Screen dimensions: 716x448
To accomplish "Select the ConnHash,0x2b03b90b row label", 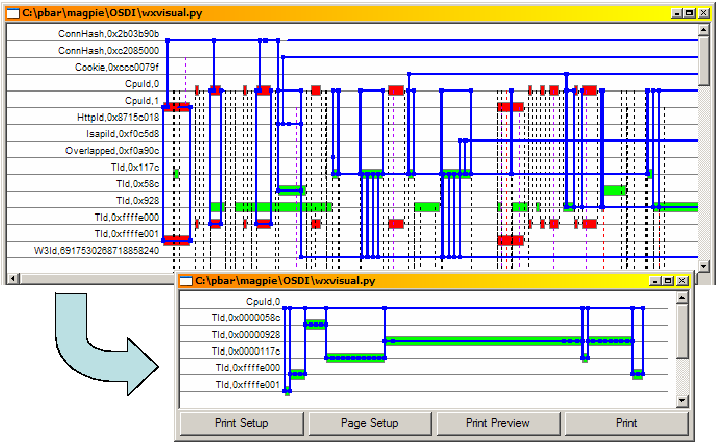I will (x=108, y=33).
